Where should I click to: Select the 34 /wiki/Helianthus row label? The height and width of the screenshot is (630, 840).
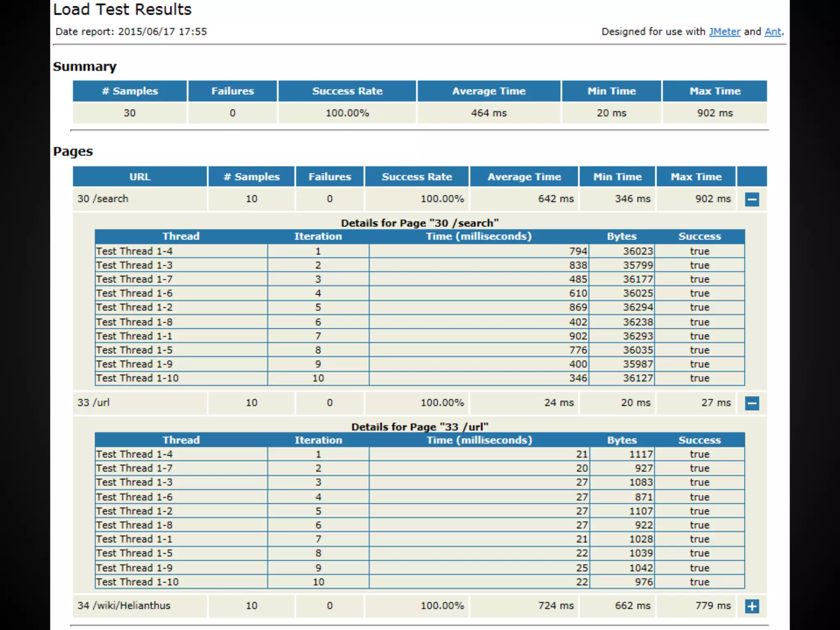coord(124,605)
